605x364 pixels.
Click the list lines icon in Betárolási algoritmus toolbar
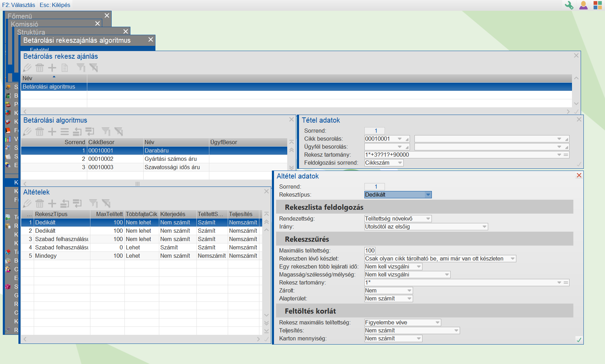[x=65, y=132]
